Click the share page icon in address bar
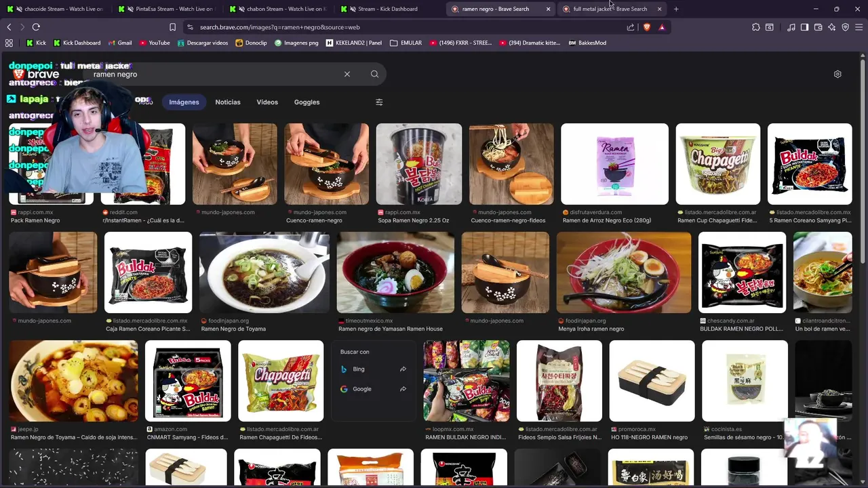868x488 pixels. 631,27
